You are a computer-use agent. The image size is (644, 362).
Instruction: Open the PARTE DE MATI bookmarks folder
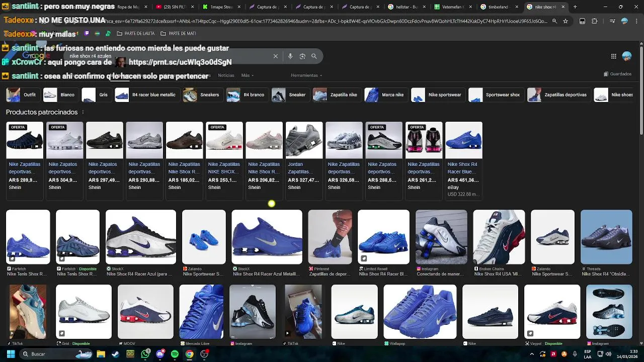click(178, 33)
